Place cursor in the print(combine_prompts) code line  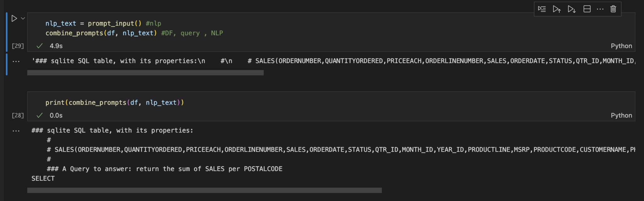pyautogui.click(x=115, y=102)
